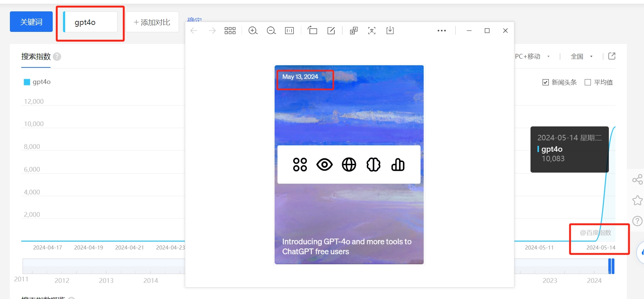This screenshot has width=644, height=299.
Task: Click the 2024-04-17 date label on the axis
Action: 48,248
